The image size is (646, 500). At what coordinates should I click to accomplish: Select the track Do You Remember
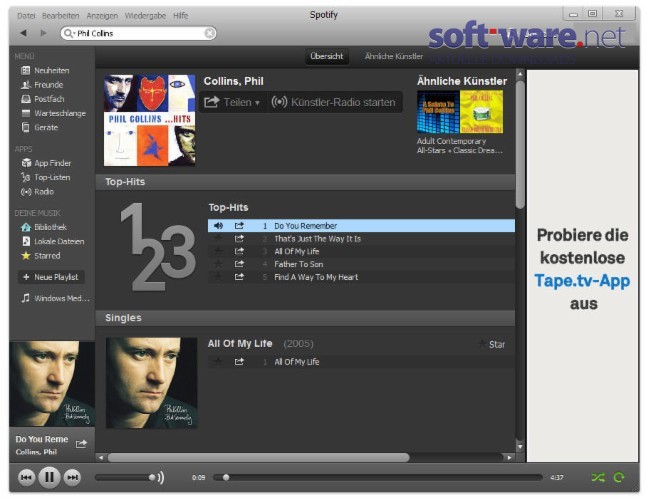click(361, 226)
